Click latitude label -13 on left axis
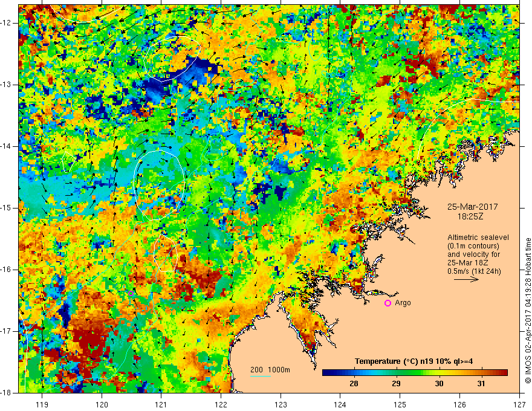Image resolution: width=532 pixels, height=411 pixels. pos(6,85)
